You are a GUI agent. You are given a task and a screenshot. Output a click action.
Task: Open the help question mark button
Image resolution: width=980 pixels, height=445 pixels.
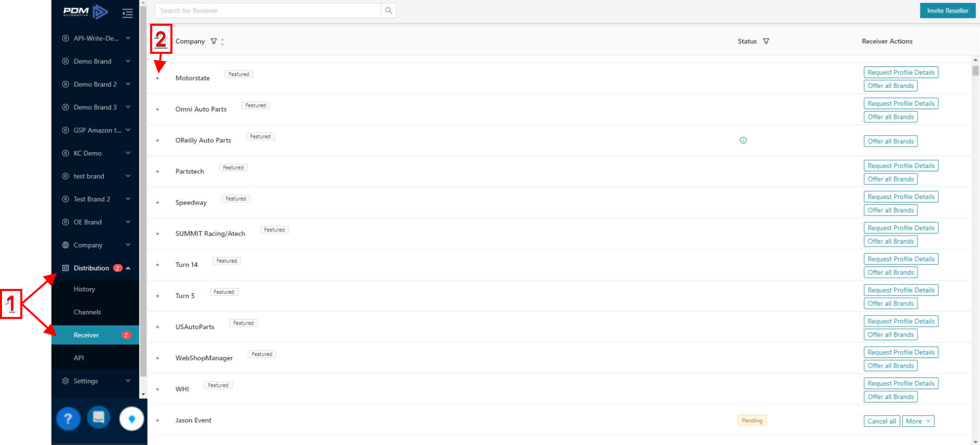(68, 419)
